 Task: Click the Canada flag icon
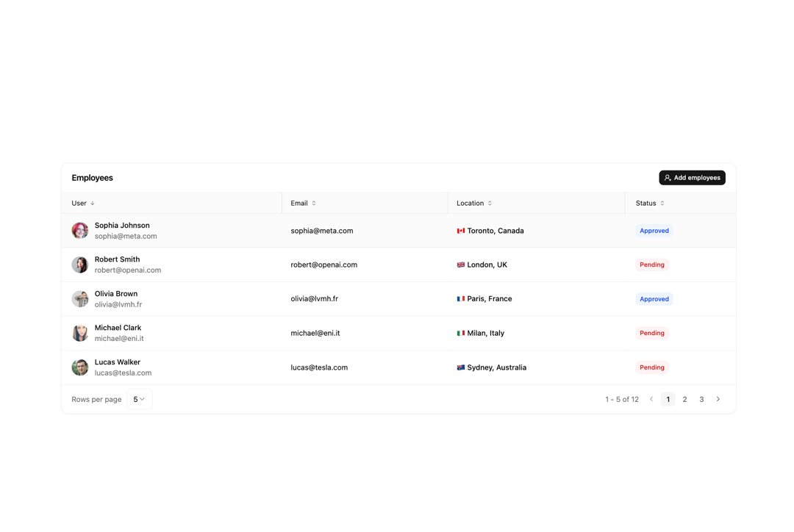click(461, 231)
